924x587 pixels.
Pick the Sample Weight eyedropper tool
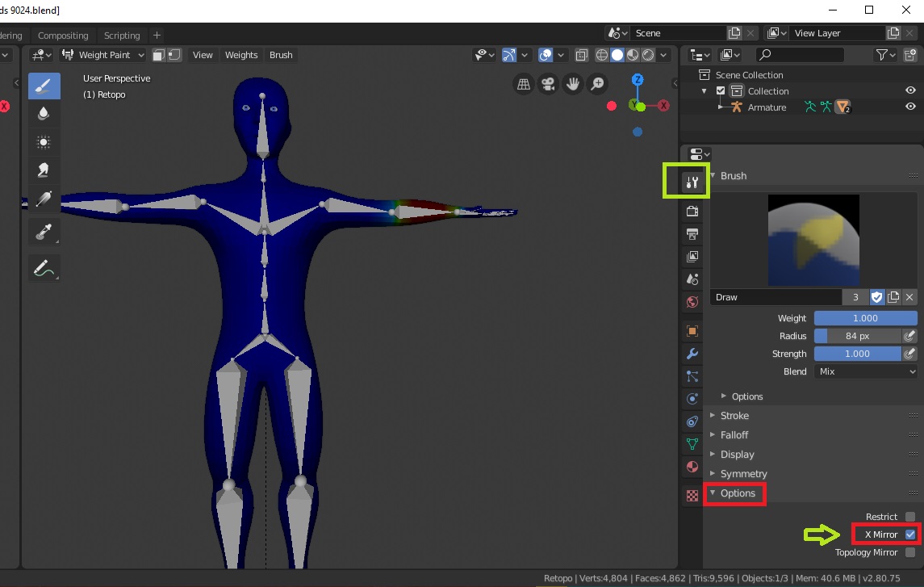44,230
